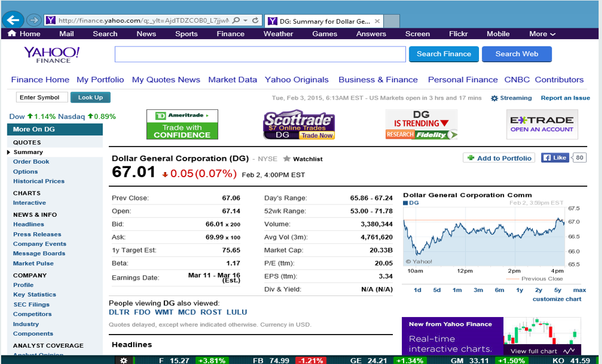
Task: Click the Nasdaq index link
Action: point(71,116)
